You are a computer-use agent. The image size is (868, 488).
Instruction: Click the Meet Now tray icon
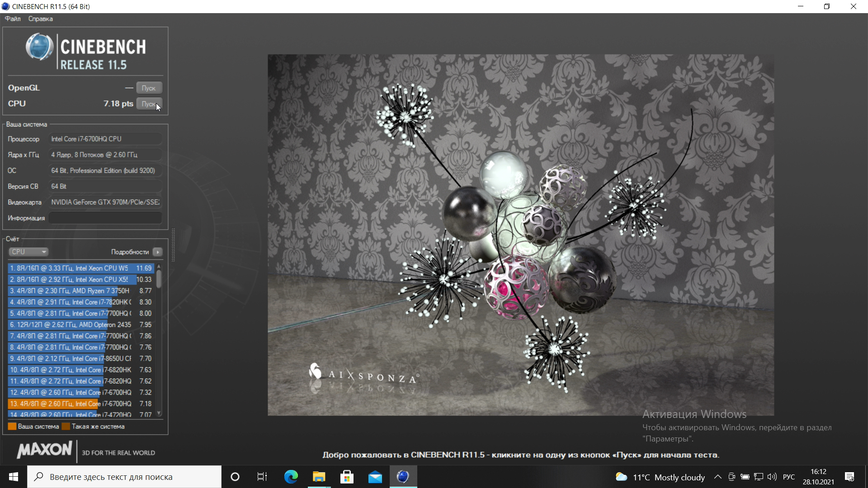tap(731, 477)
